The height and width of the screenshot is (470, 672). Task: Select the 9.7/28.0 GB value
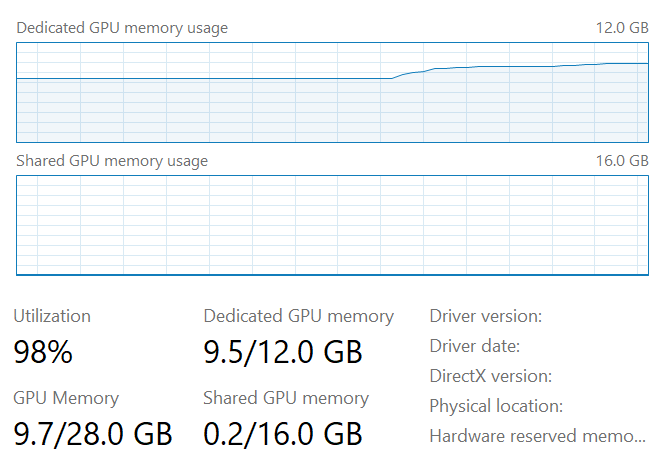click(92, 434)
